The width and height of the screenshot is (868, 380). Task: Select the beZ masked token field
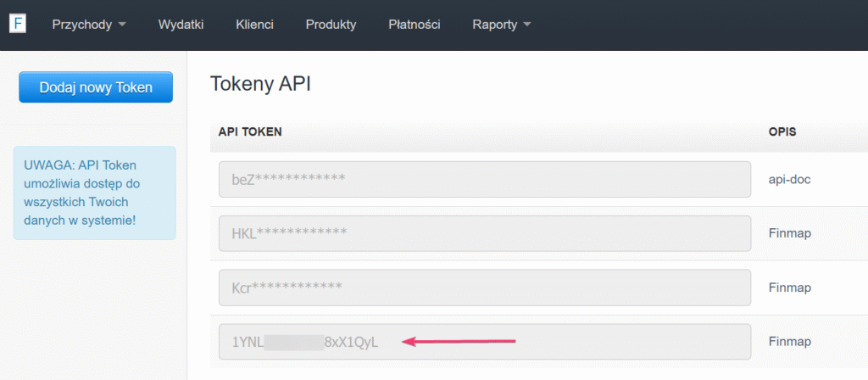coord(485,180)
